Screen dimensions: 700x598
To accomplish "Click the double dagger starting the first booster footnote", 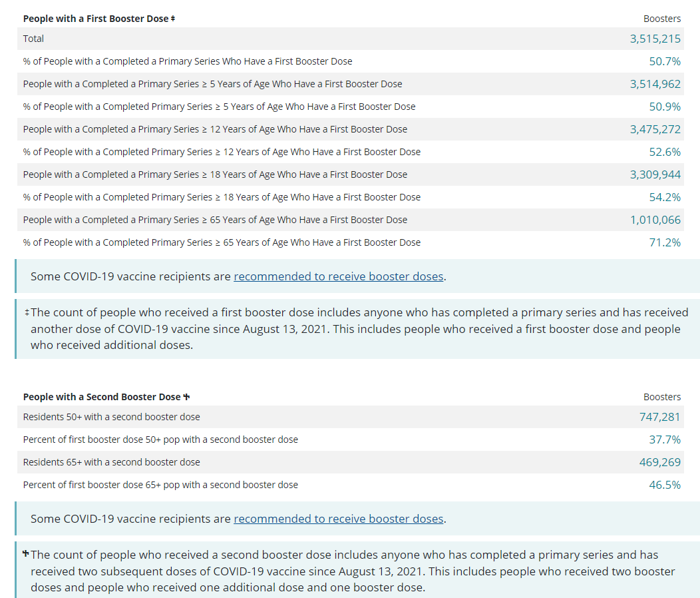I will click(27, 312).
